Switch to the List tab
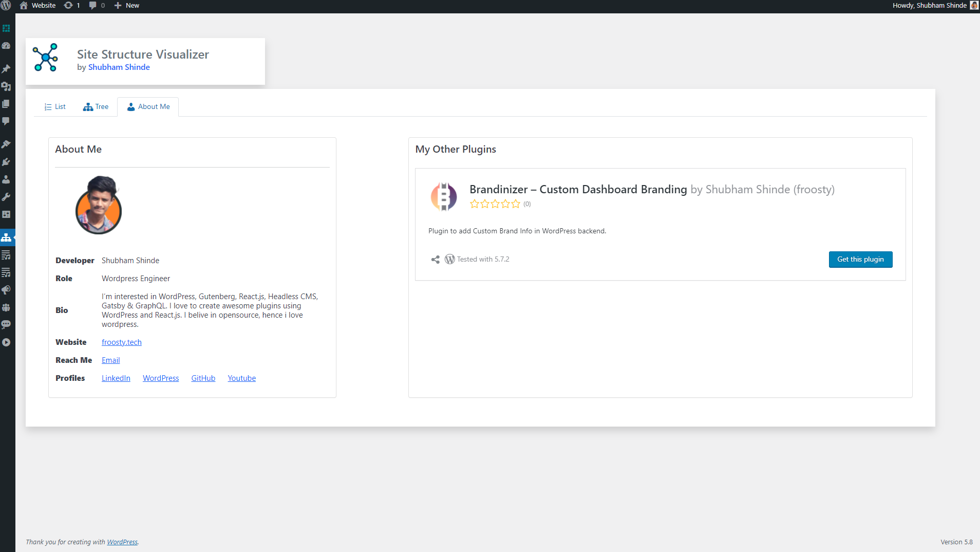 (x=55, y=107)
